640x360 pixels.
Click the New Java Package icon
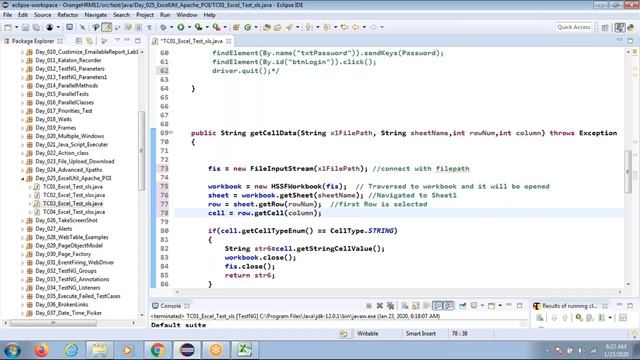click(236, 27)
